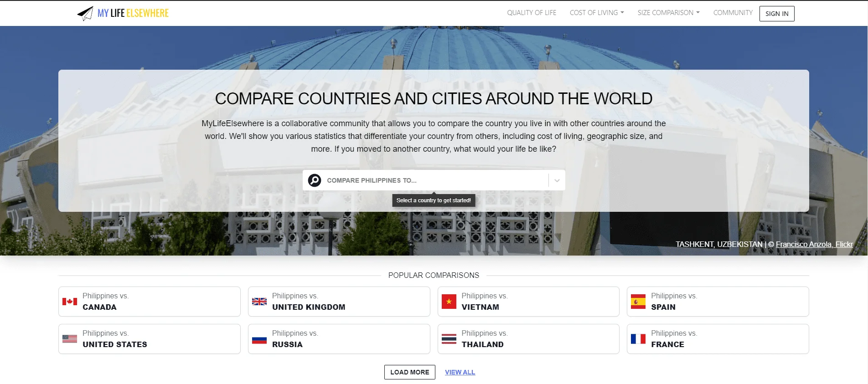Open Philippines vs. Russia comparison
Viewport: 868px width, 384px height.
click(x=339, y=339)
